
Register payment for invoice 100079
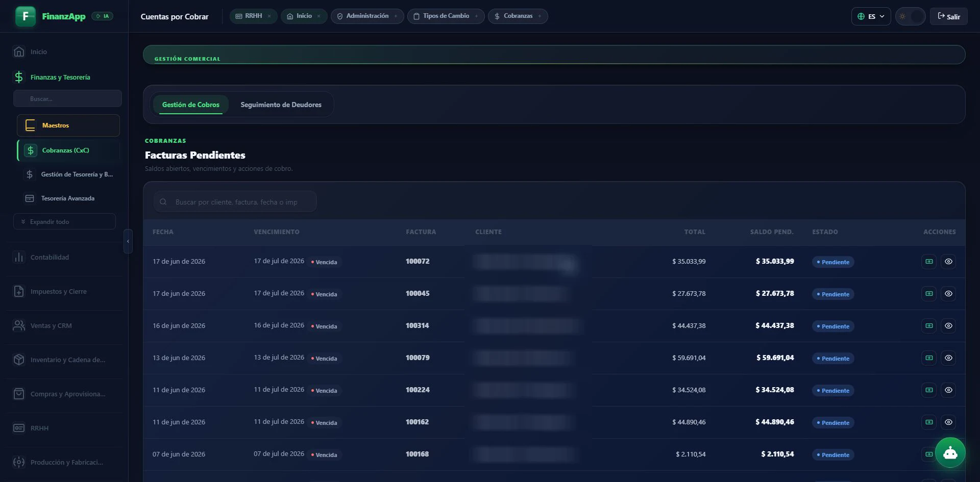point(929,358)
